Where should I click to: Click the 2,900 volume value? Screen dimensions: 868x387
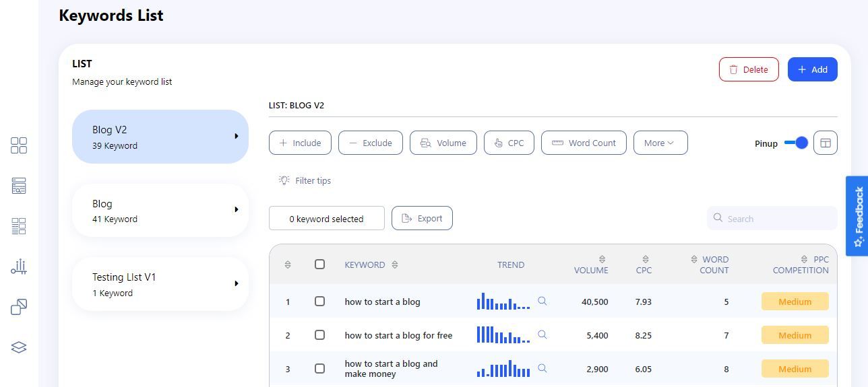[598, 369]
